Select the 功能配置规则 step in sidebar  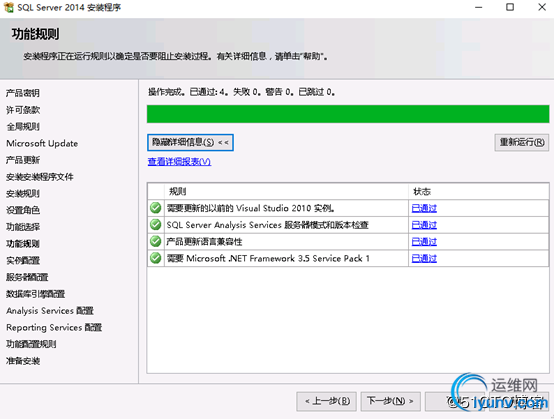tap(31, 344)
